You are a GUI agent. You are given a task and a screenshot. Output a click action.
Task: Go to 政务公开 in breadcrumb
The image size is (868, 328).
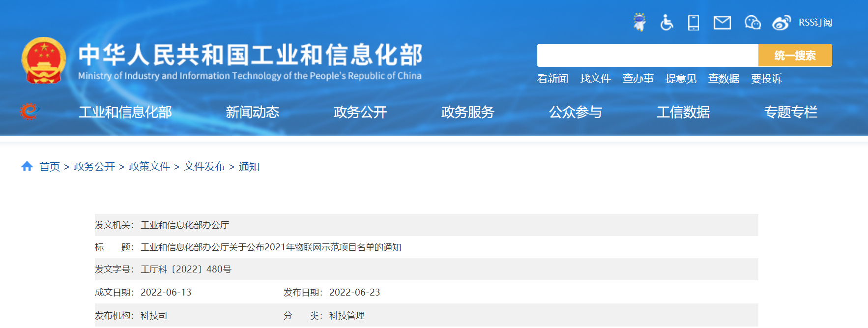[x=94, y=167]
